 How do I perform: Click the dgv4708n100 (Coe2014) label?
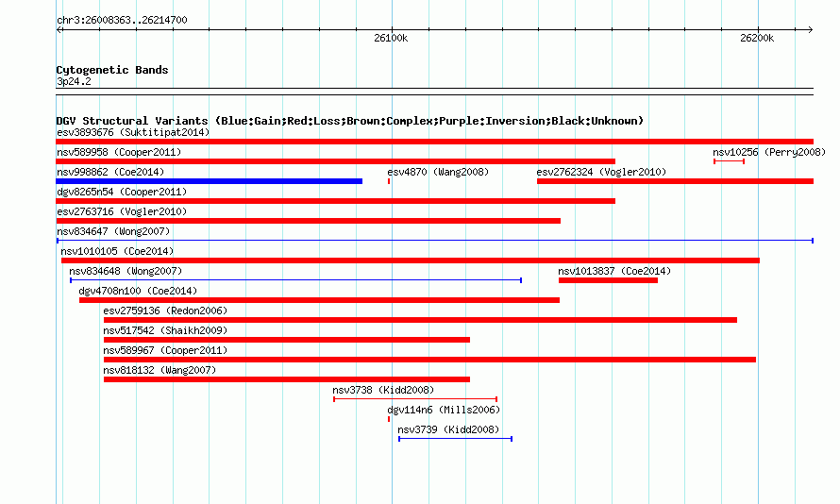coord(138,291)
